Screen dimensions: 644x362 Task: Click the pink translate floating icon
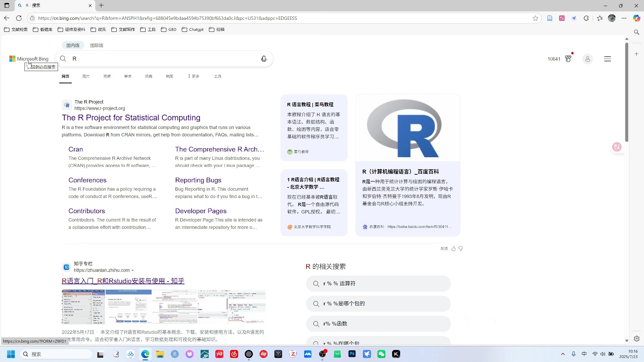[x=617, y=147]
